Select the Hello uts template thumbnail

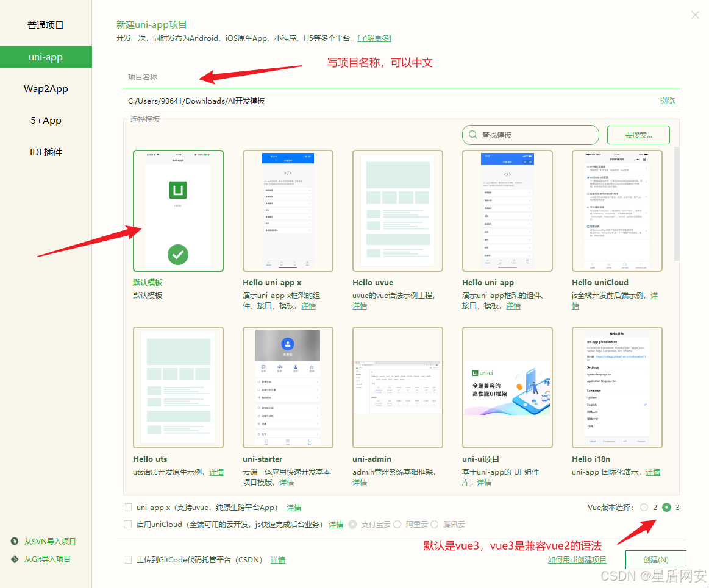[178, 388]
